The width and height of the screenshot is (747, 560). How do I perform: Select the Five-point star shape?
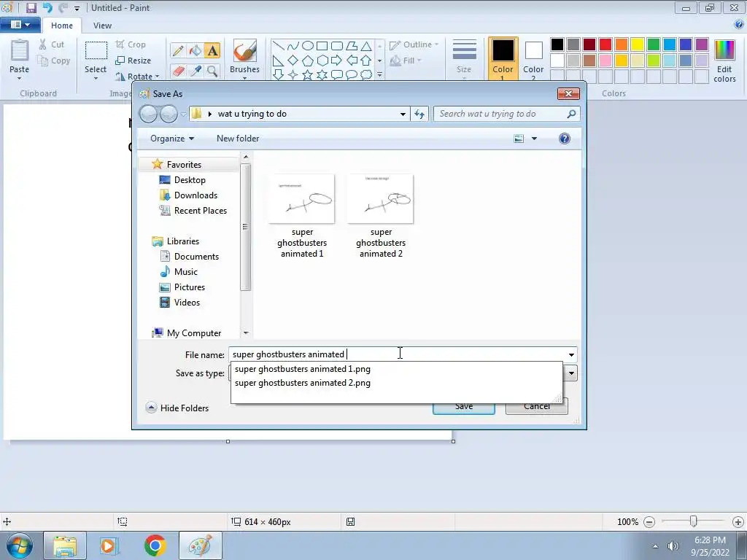(308, 75)
